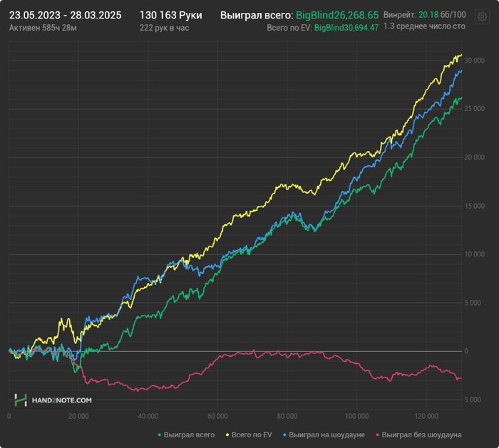Open the graph settings gear icon
This screenshot has width=499, height=448.
coord(482,16)
